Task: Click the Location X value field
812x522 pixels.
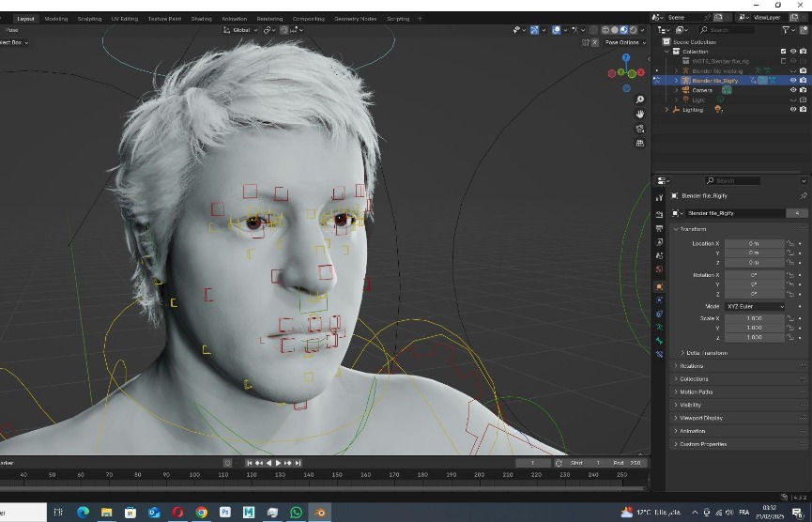Action: (754, 243)
